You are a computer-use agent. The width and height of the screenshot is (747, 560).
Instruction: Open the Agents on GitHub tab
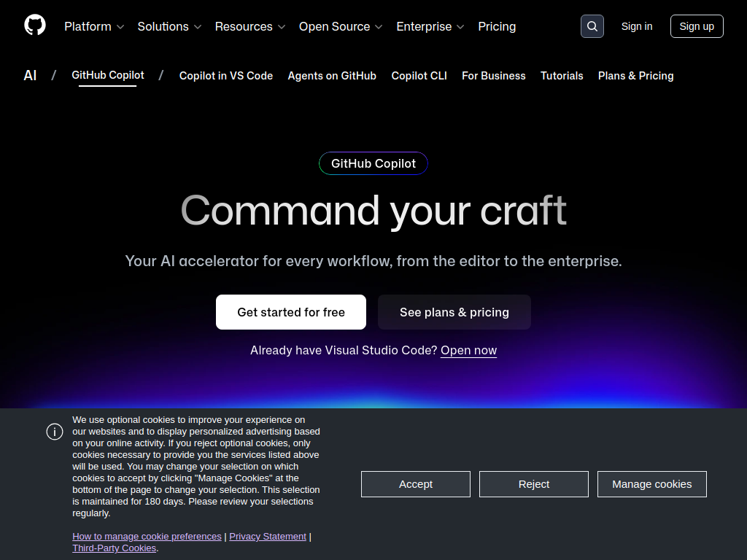point(332,76)
